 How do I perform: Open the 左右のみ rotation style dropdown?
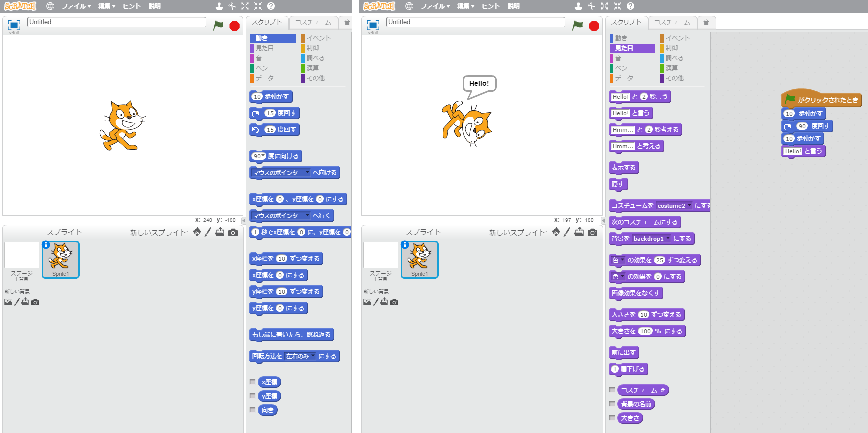(301, 356)
